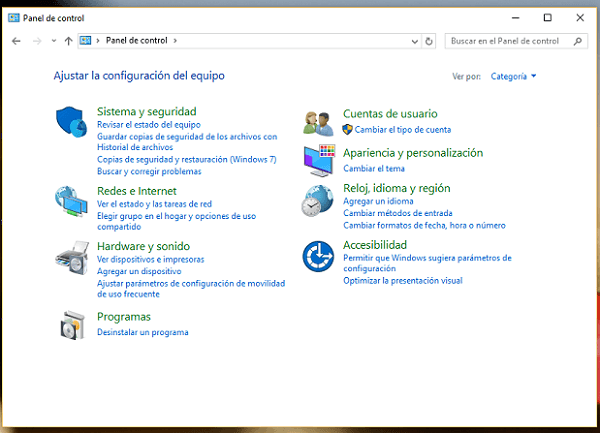
Task: Click the shield icon beside Cambiar el tipo de cuenta
Action: pos(347,130)
